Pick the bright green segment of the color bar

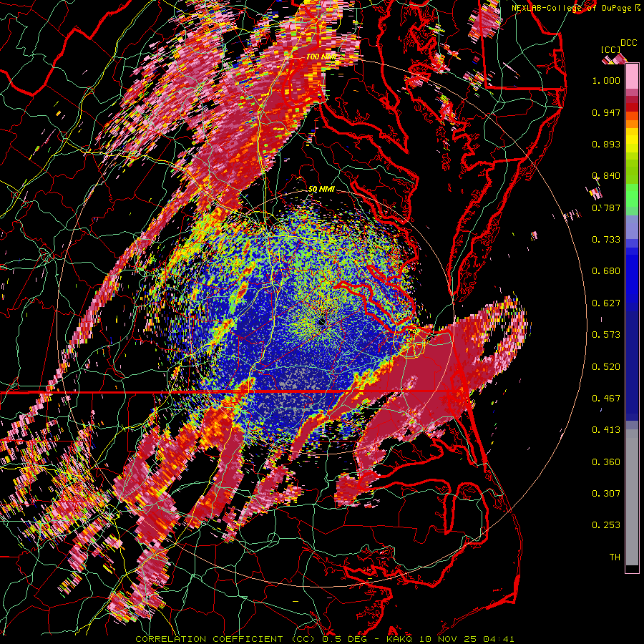[632, 195]
